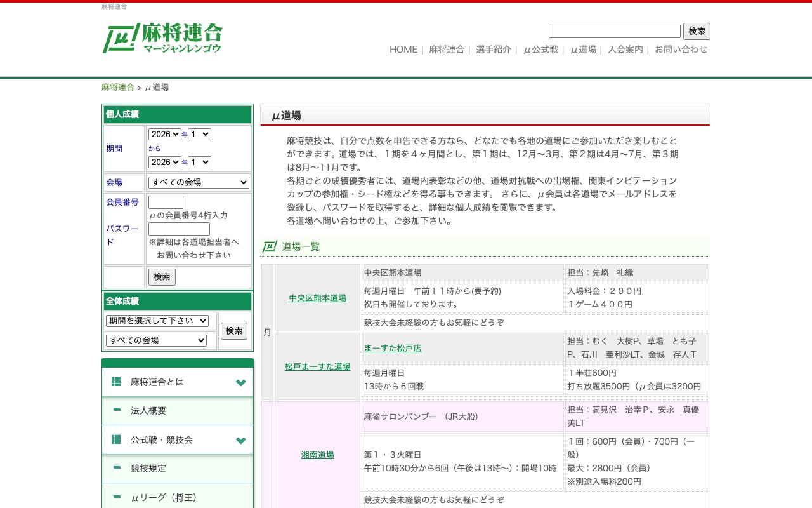The width and height of the screenshot is (812, 508).
Task: Expand 公式戦・競技会 via its chevron
Action: pos(240,439)
